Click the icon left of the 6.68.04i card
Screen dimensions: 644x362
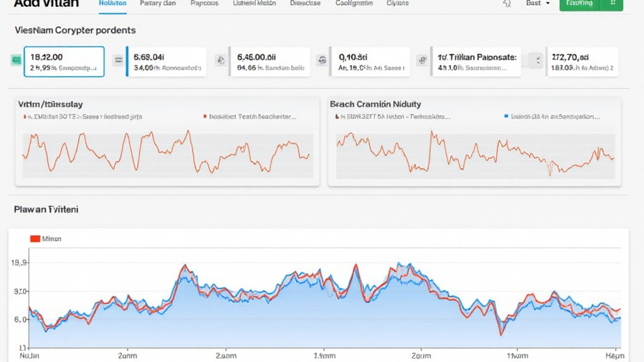[x=117, y=60]
